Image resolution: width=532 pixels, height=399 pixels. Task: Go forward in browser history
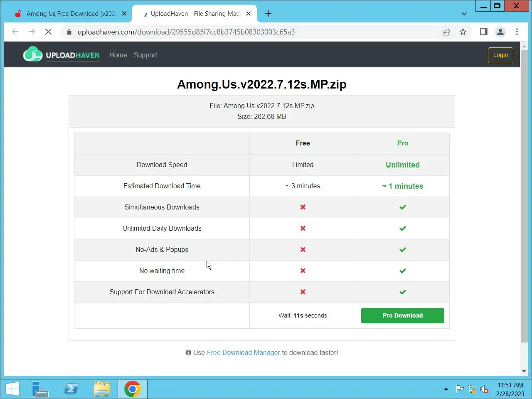pos(32,32)
